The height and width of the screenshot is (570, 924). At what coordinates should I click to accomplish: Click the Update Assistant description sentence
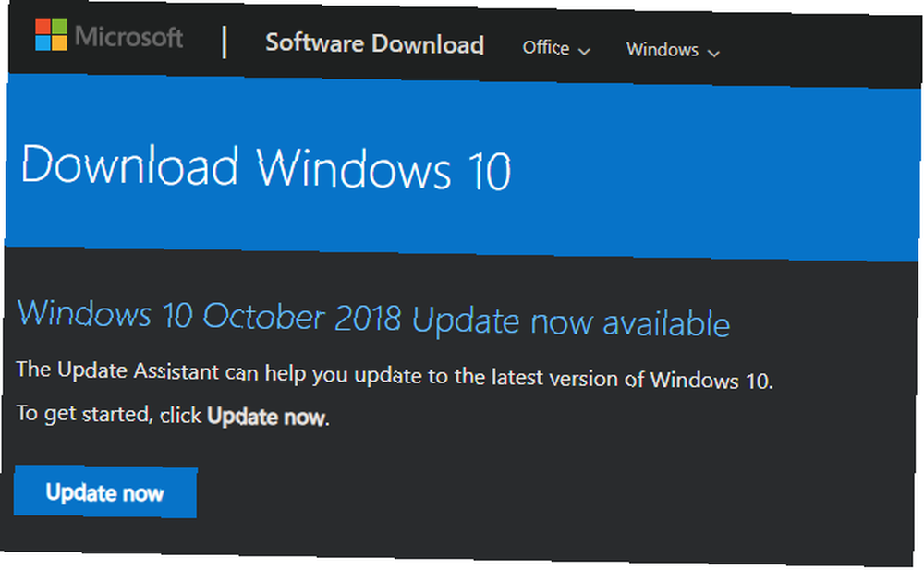pyautogui.click(x=395, y=375)
